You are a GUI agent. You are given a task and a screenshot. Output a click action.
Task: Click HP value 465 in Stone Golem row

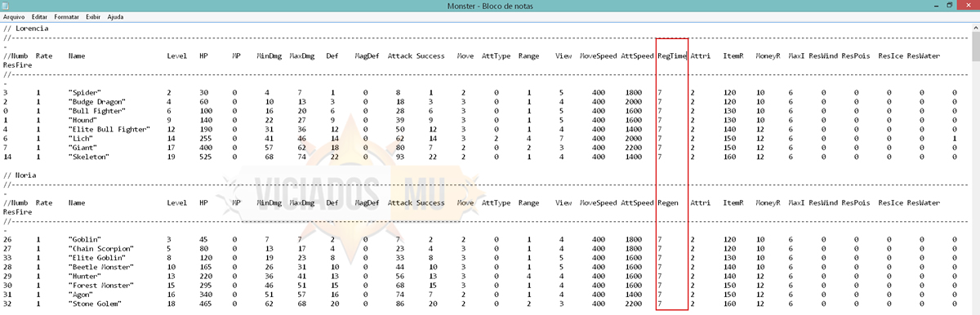(206, 303)
